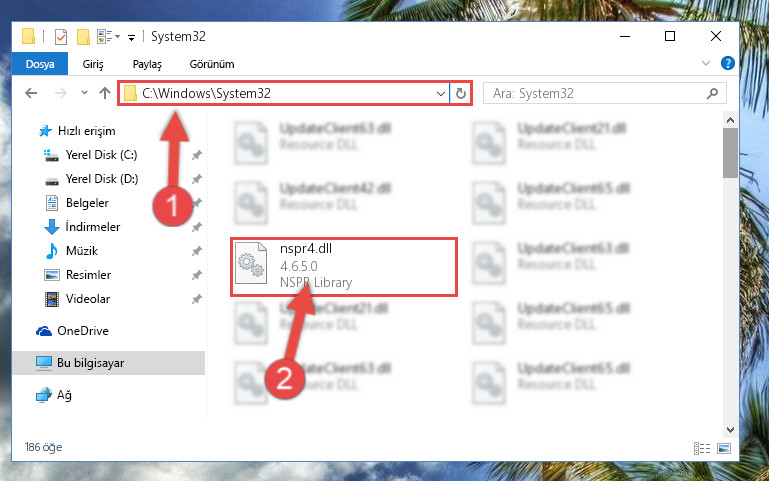Viewport: 769px width, 481px height.
Task: Click the back navigation arrow
Action: pyautogui.click(x=31, y=93)
